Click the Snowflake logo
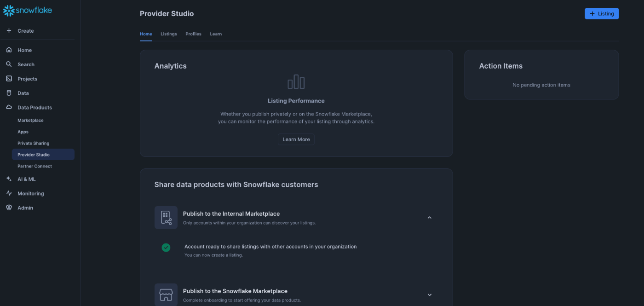This screenshot has width=644, height=306. coord(28,10)
